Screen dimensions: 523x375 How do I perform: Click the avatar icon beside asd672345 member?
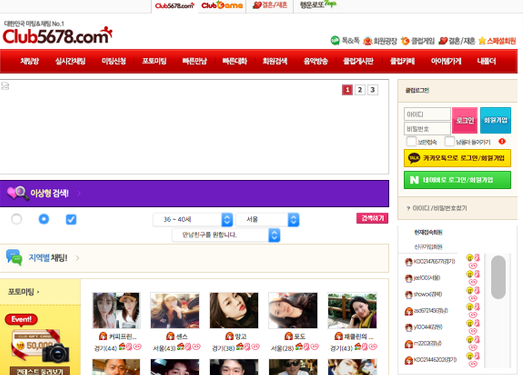tap(409, 311)
